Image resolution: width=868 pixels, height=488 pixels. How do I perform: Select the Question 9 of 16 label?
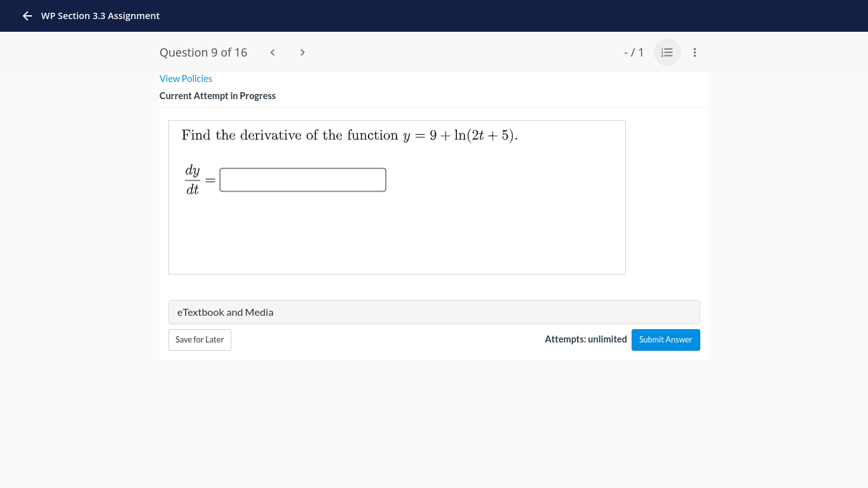(x=203, y=52)
